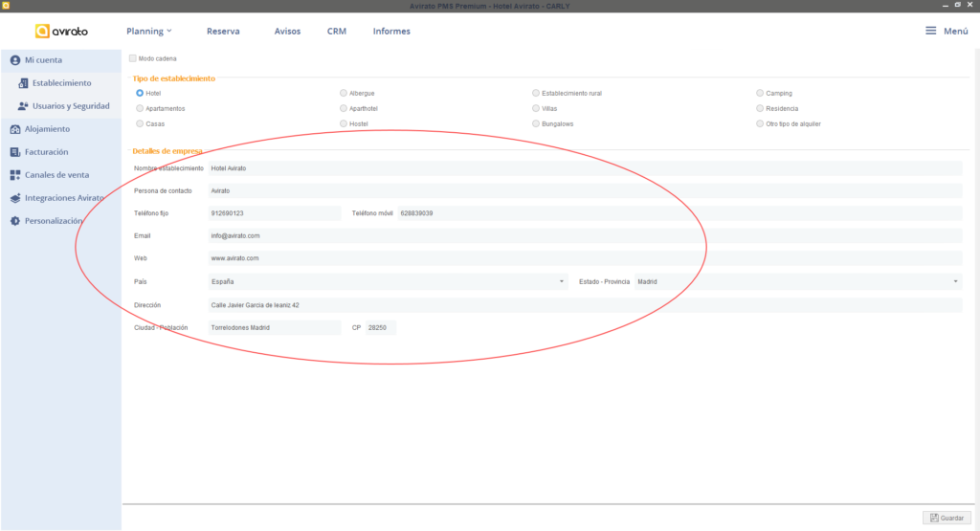Screen dimensions: 980x531
Task: Click the Teléfono móvil field
Action: [x=680, y=213]
